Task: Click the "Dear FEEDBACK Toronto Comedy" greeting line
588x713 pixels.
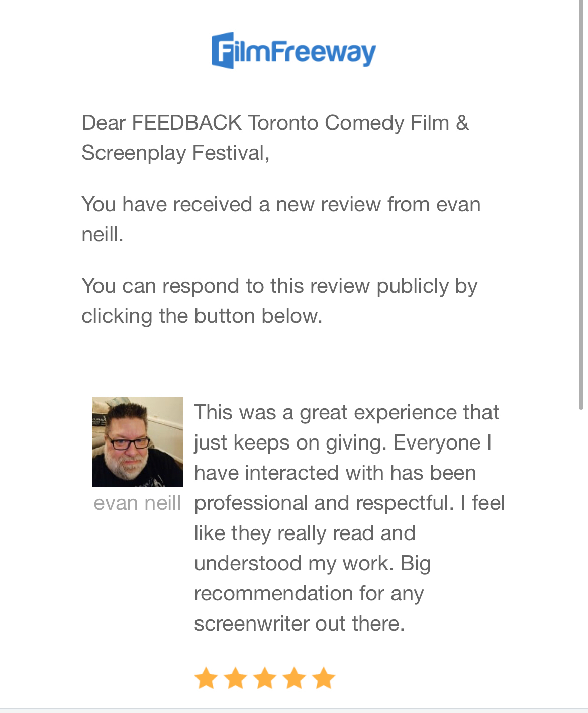Action: (275, 123)
